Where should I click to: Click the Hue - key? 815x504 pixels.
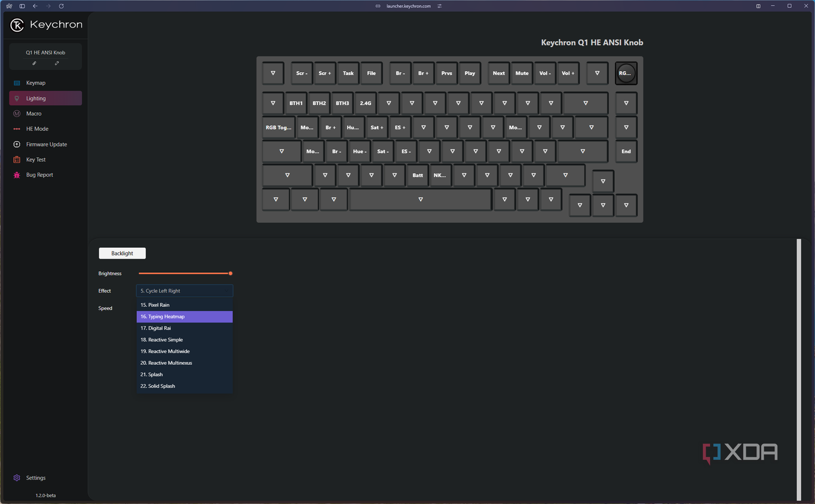coord(360,152)
